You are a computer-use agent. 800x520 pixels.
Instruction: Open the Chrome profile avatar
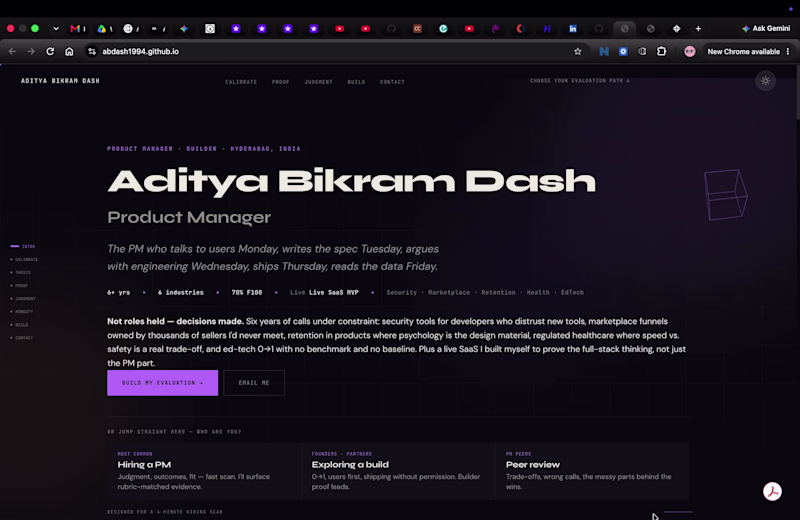pos(690,52)
